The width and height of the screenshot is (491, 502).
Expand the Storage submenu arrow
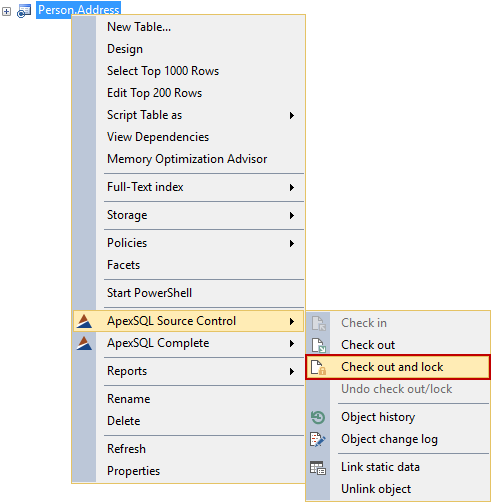292,215
